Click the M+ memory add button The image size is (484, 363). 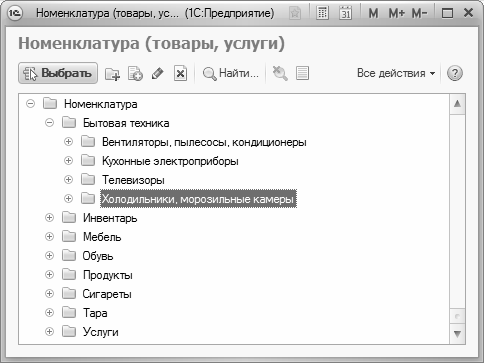[x=397, y=13]
